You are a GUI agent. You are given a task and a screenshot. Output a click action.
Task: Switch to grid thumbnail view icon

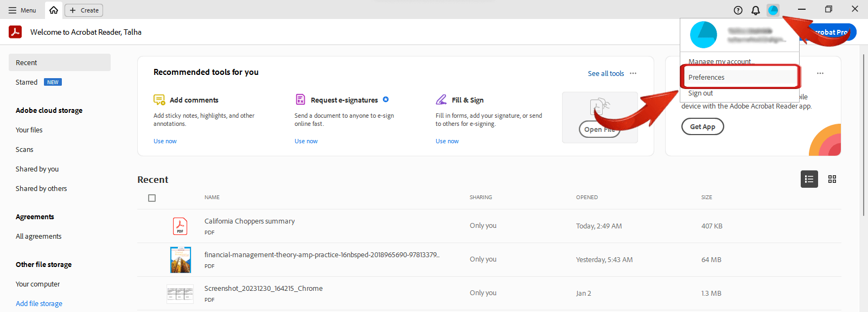coord(832,179)
